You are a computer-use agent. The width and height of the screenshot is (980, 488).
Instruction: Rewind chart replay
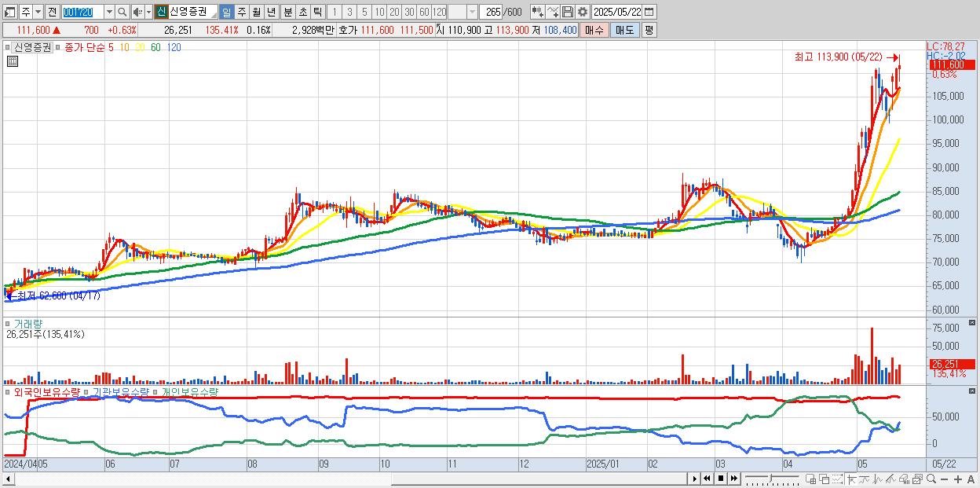707,479
